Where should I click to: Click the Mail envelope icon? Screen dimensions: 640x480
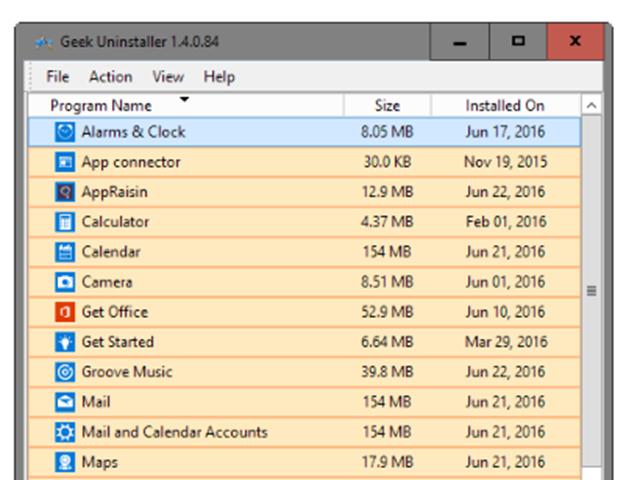(x=65, y=402)
